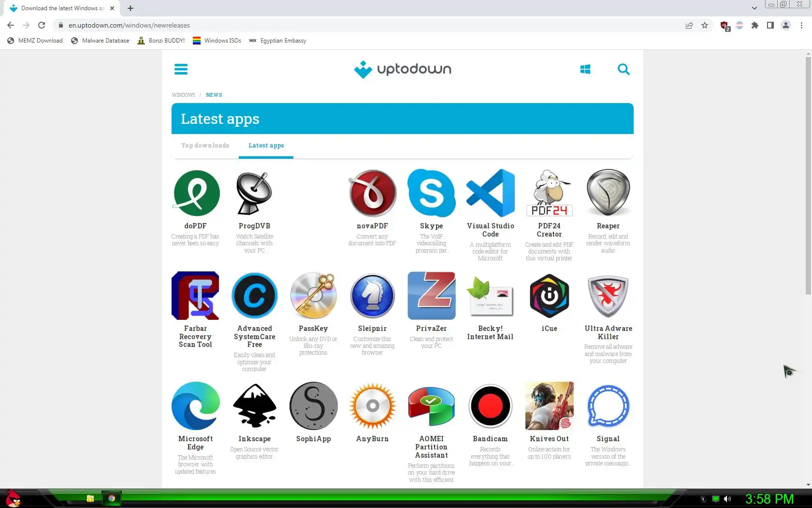Click the NEWS breadcrumb link
Screen dimensions: 812x508
point(214,95)
